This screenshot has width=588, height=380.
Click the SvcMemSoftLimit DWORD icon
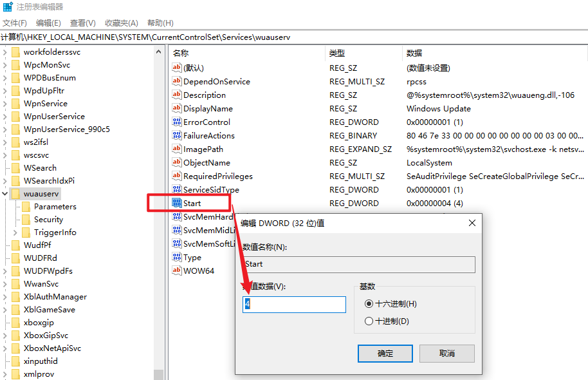coord(177,243)
